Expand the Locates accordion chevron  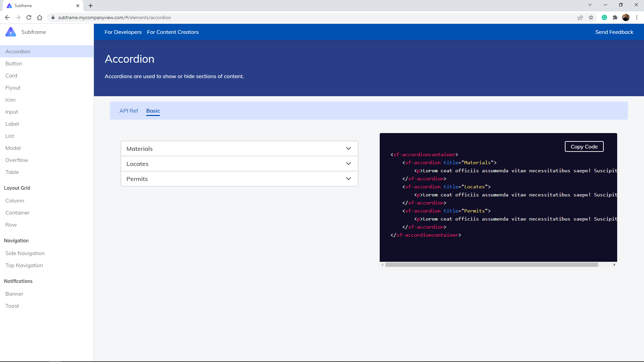[348, 164]
